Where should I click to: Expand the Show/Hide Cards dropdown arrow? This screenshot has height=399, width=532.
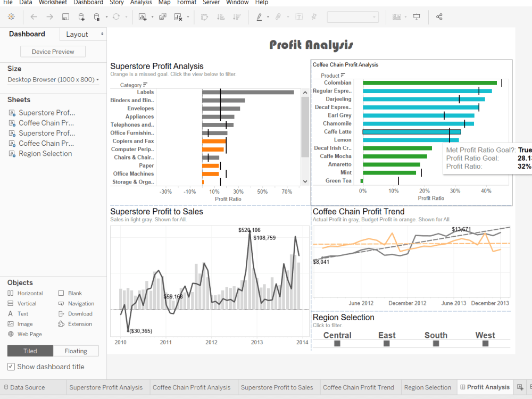pos(406,16)
